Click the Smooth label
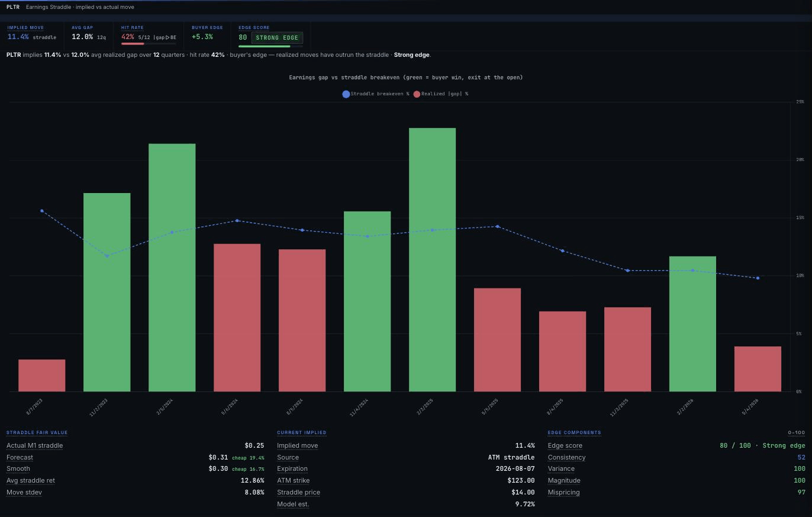Viewport: 812px width, 517px height. tap(18, 468)
